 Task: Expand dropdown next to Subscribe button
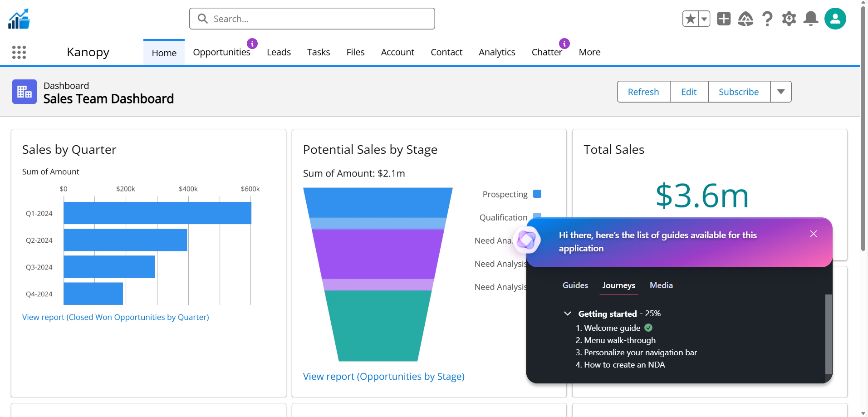click(x=781, y=92)
